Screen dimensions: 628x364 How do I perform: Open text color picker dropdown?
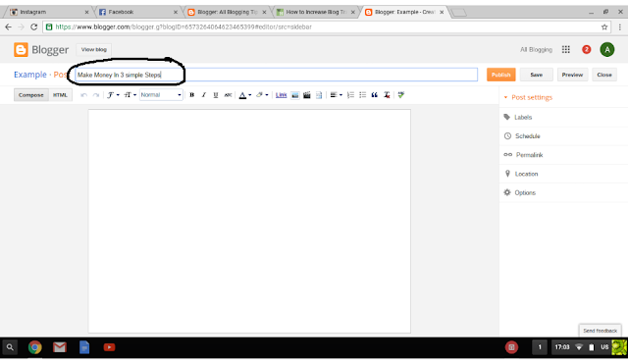pos(244,95)
